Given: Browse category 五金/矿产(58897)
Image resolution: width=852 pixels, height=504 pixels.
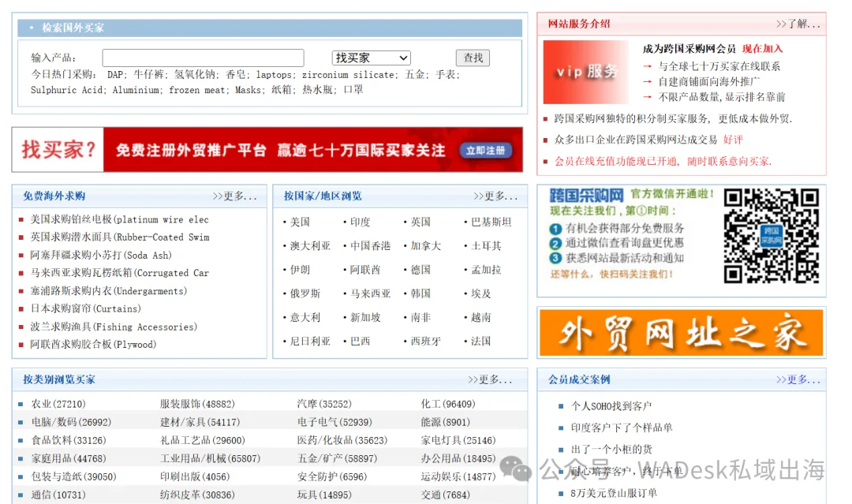Looking at the screenshot, I should [x=337, y=459].
